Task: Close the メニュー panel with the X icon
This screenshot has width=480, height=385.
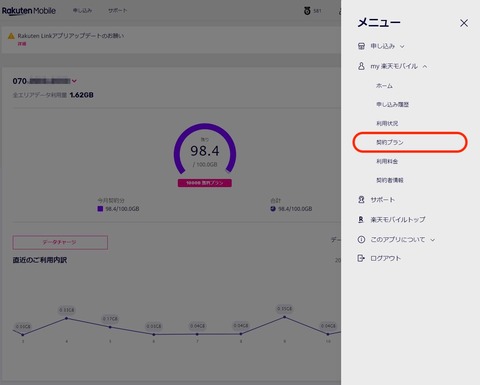Action: point(464,23)
